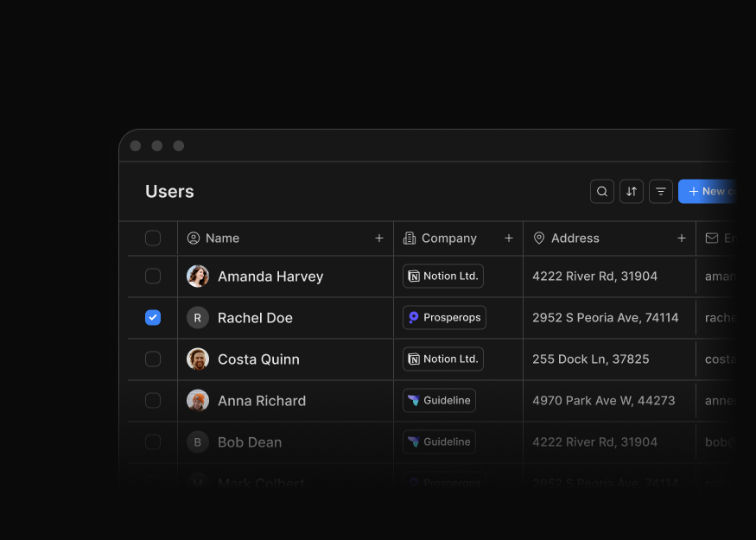Viewport: 756px width, 540px height.
Task: Click the Company column building icon
Action: pos(410,238)
